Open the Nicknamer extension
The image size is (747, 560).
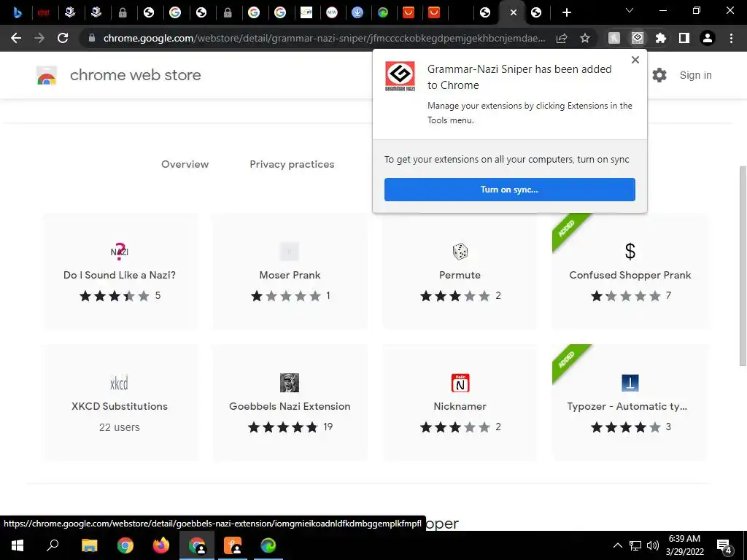460,402
